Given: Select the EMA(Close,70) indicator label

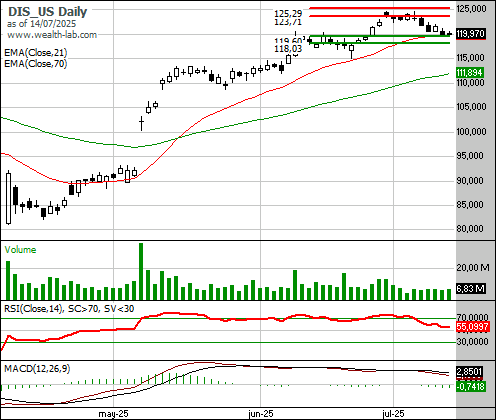Looking at the screenshot, I should click(36, 63).
